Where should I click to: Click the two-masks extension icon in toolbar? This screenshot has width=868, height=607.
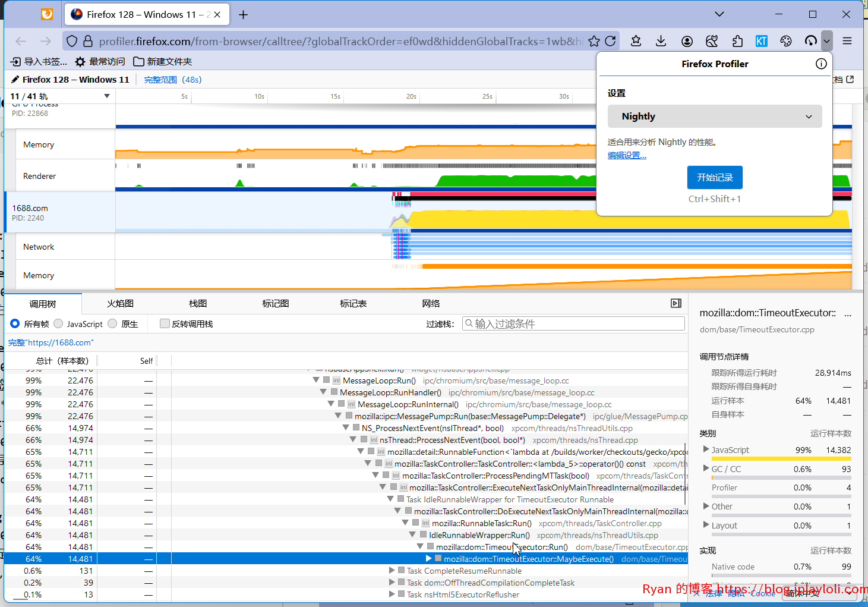pyautogui.click(x=712, y=41)
